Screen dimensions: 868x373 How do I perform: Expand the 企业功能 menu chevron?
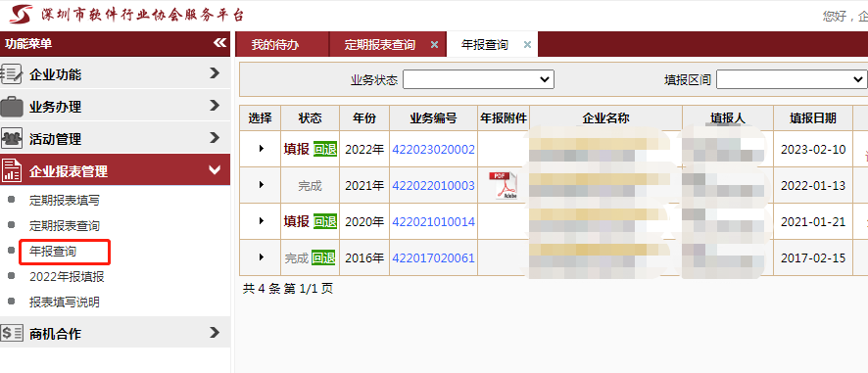point(215,73)
